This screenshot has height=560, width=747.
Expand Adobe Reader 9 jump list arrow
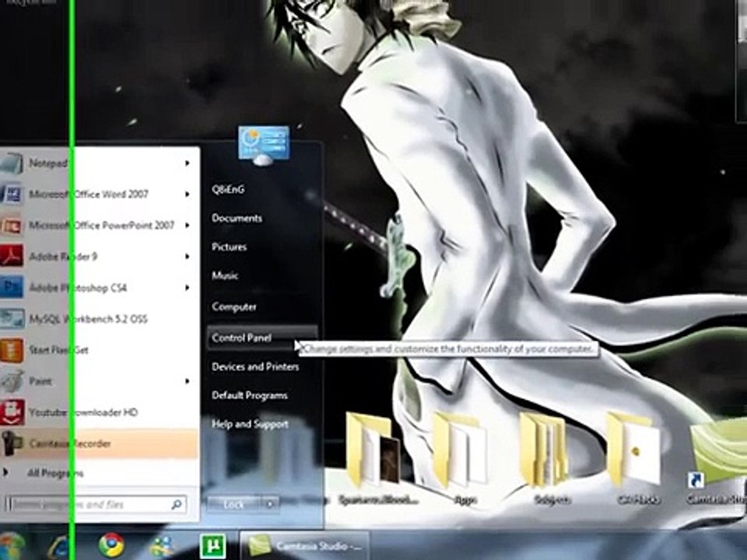pos(188,257)
